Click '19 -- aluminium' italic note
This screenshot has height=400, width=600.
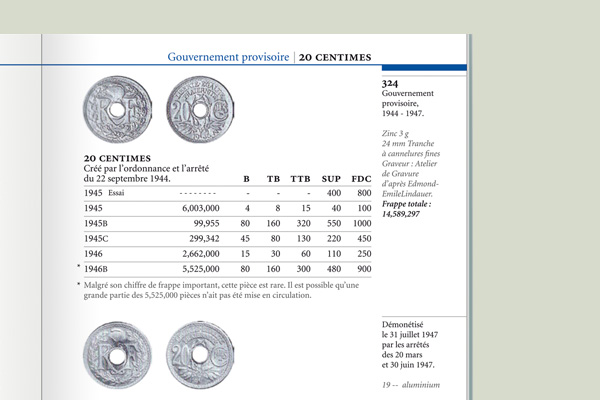(x=411, y=385)
